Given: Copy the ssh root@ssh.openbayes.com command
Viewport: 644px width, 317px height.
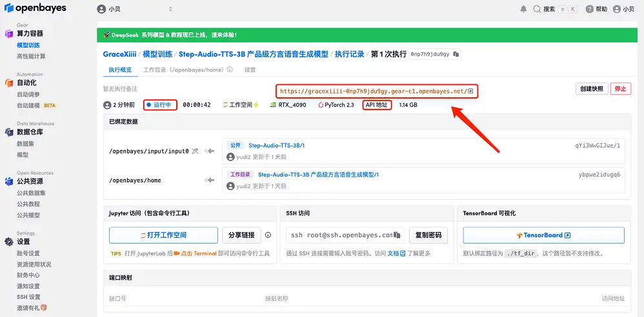Looking at the screenshot, I should click(397, 235).
